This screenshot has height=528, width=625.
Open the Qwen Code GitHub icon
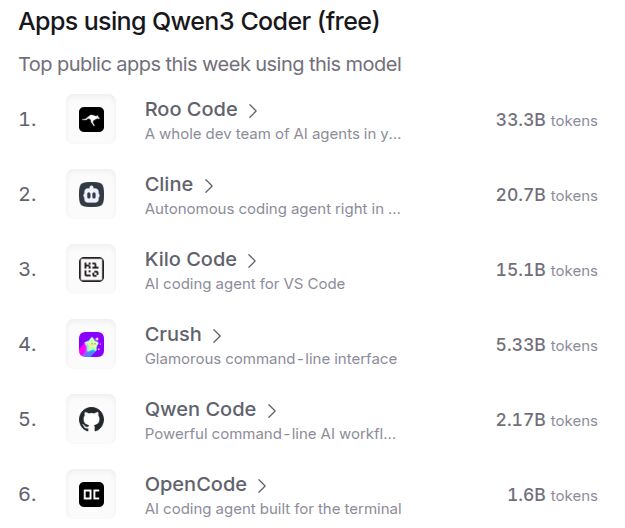coord(91,419)
